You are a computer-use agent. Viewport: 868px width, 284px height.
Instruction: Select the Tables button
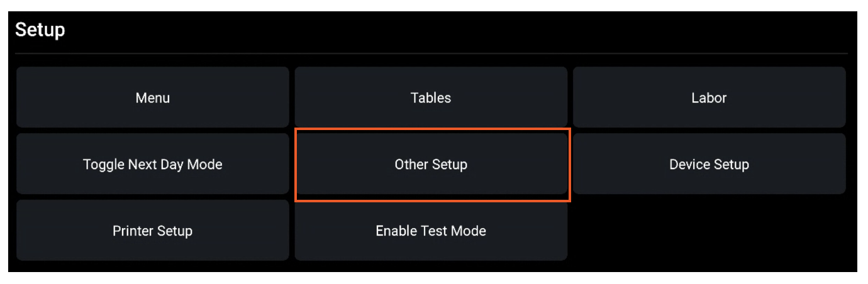point(431,98)
